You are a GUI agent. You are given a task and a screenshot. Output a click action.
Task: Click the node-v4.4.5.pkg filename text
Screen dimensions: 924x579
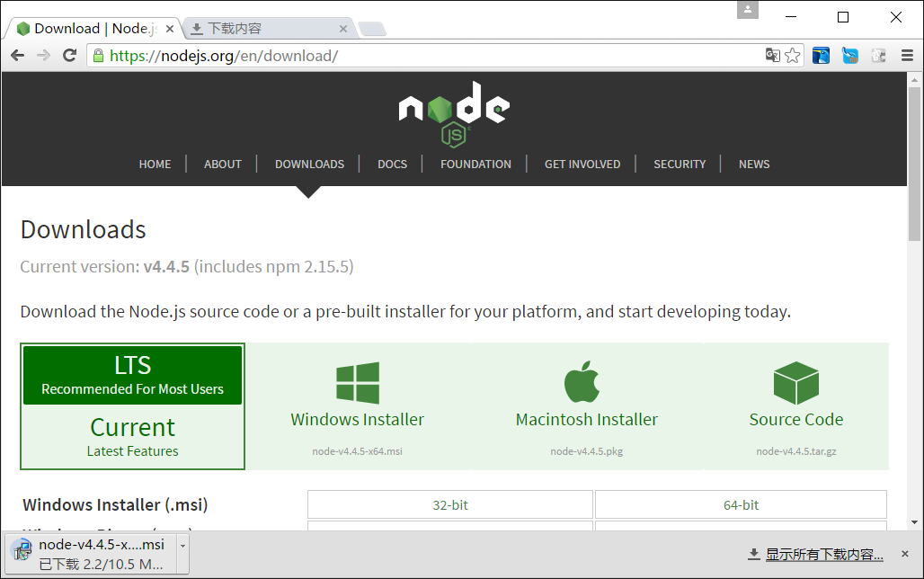point(586,451)
